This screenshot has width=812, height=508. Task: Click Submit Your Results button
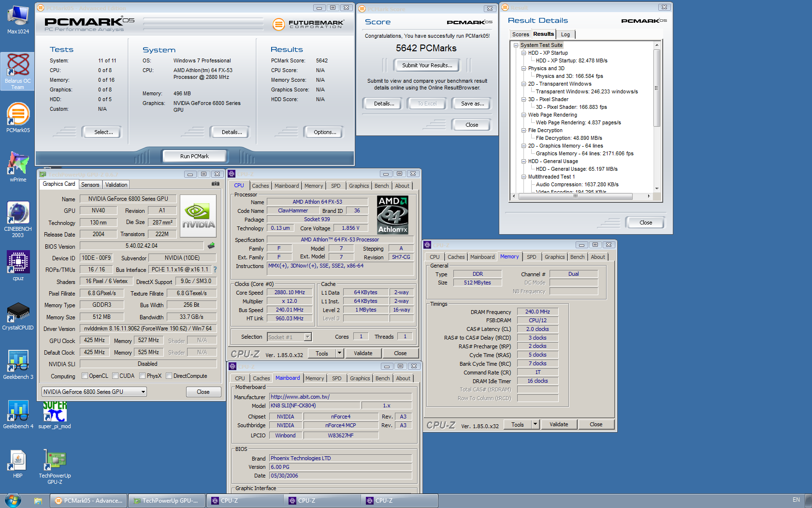pos(427,65)
